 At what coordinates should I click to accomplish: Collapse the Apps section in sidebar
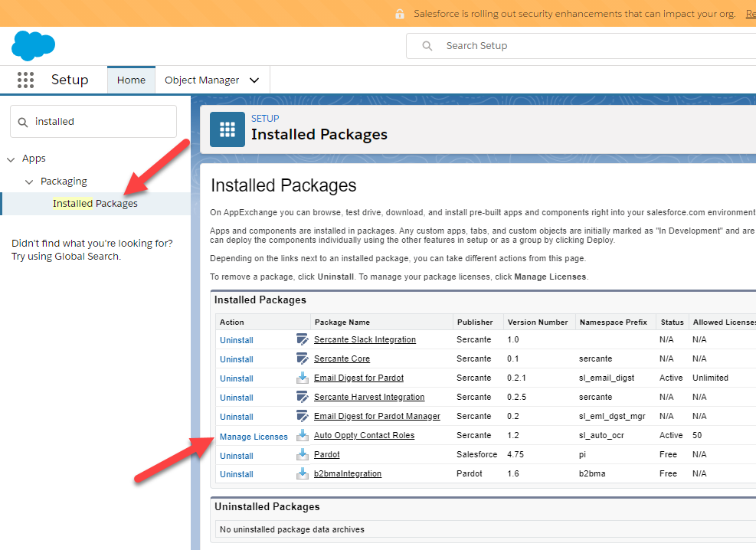[11, 159]
